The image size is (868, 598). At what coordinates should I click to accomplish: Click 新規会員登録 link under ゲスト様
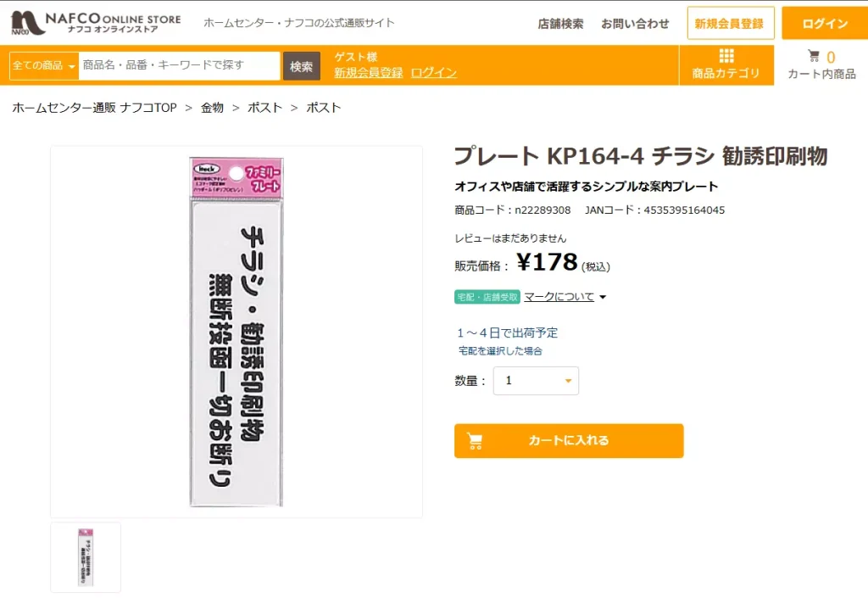(x=368, y=73)
